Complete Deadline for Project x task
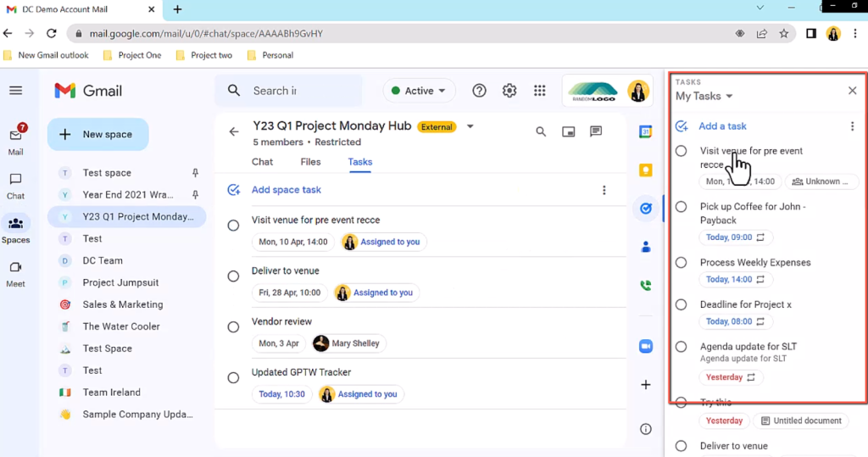 [681, 304]
